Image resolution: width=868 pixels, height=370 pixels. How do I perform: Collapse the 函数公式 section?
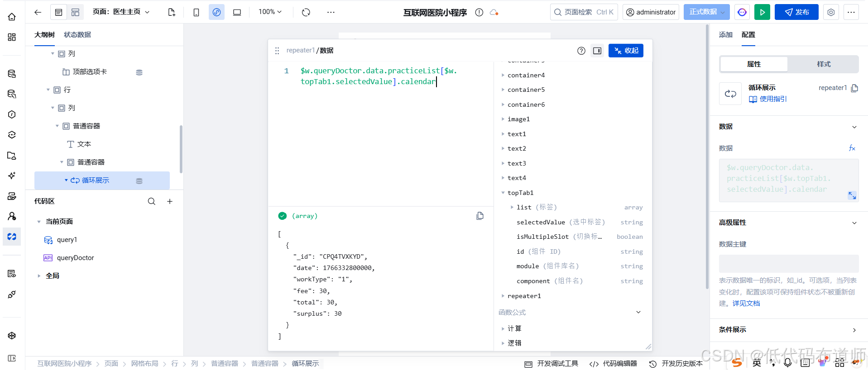(x=638, y=312)
